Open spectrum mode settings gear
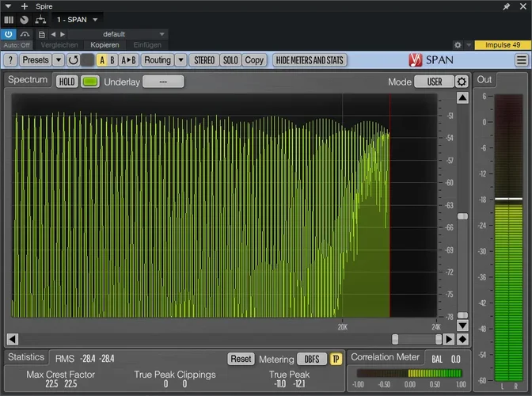The height and width of the screenshot is (396, 532). point(462,82)
